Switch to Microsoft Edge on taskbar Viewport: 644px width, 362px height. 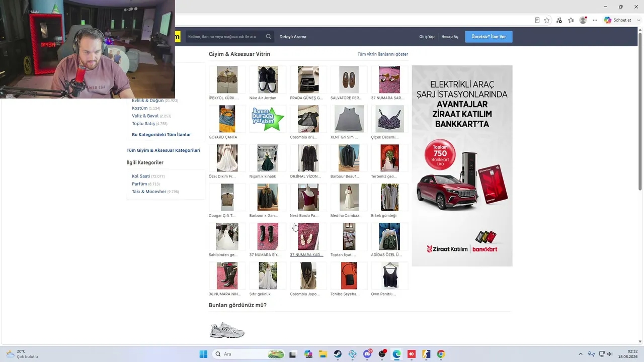pos(397,354)
